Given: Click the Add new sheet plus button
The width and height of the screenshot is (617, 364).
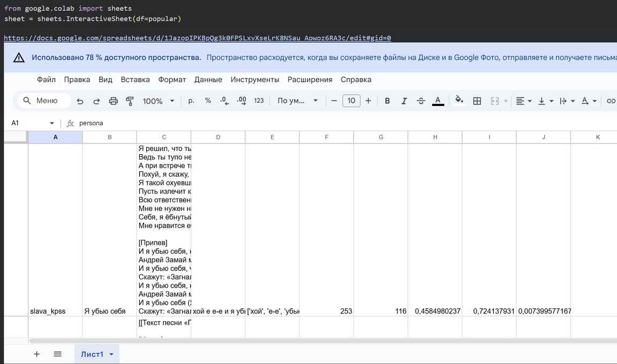Looking at the screenshot, I should pos(37,354).
